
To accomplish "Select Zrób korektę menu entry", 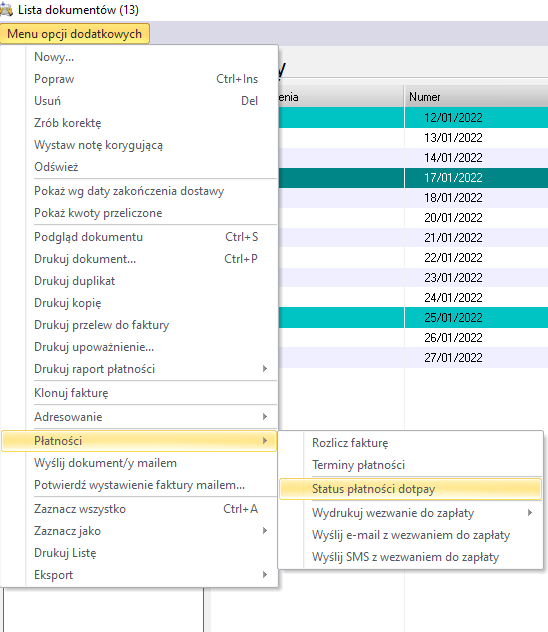I will tap(139, 123).
